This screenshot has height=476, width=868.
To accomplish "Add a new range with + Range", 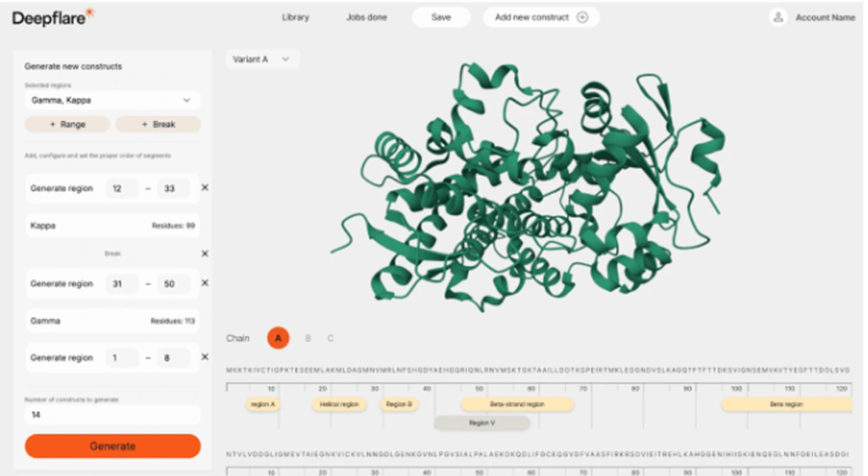I will pyautogui.click(x=68, y=124).
